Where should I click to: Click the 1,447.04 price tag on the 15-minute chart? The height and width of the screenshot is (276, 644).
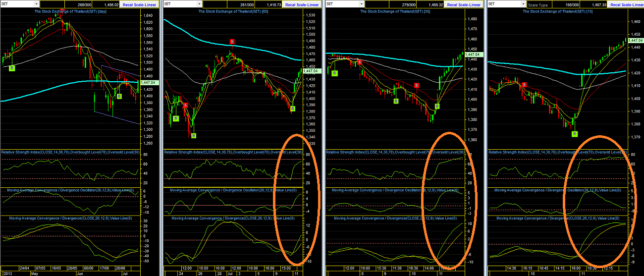click(x=636, y=41)
